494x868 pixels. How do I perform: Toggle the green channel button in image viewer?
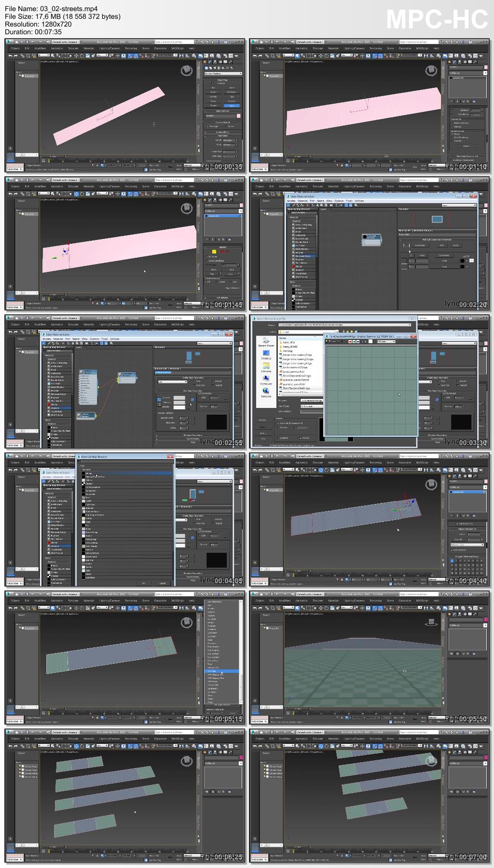354,341
